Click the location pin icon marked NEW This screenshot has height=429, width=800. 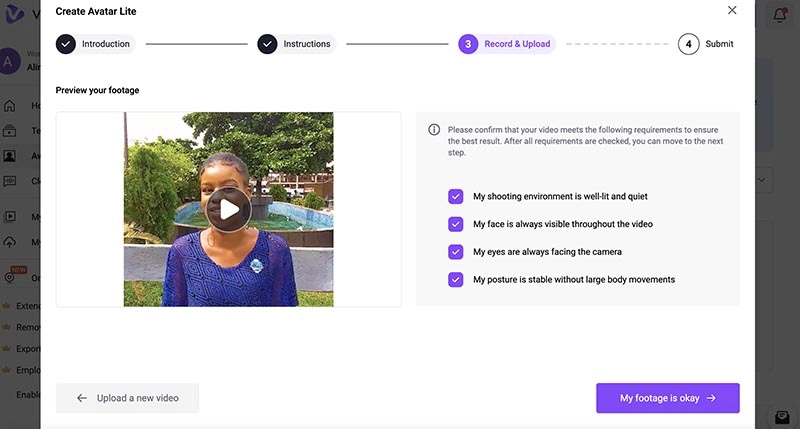pos(10,278)
